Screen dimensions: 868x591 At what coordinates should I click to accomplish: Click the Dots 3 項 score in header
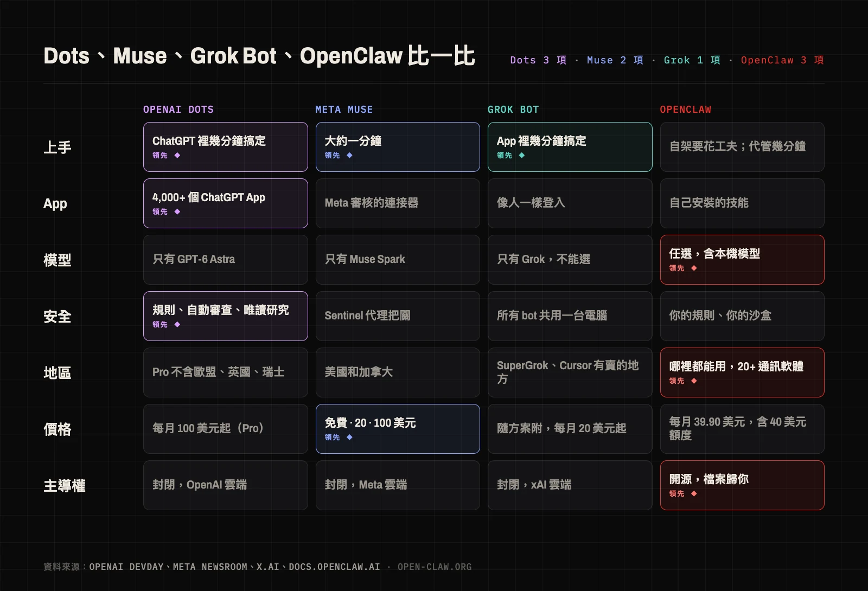click(x=538, y=60)
